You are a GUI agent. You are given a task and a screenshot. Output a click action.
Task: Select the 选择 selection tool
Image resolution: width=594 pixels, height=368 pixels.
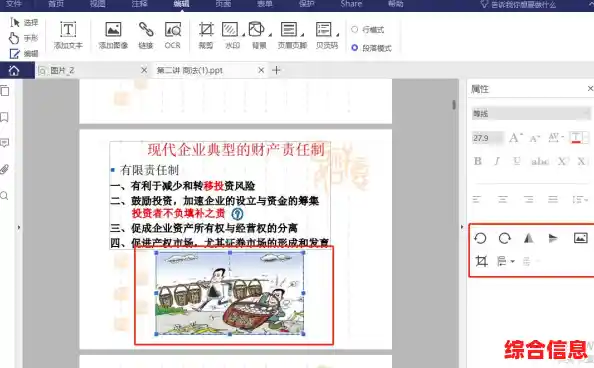(24, 22)
